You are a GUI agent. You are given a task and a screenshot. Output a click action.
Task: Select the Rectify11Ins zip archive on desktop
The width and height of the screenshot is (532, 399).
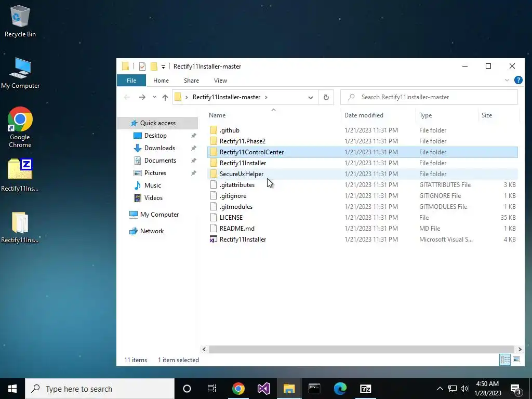pos(20,175)
